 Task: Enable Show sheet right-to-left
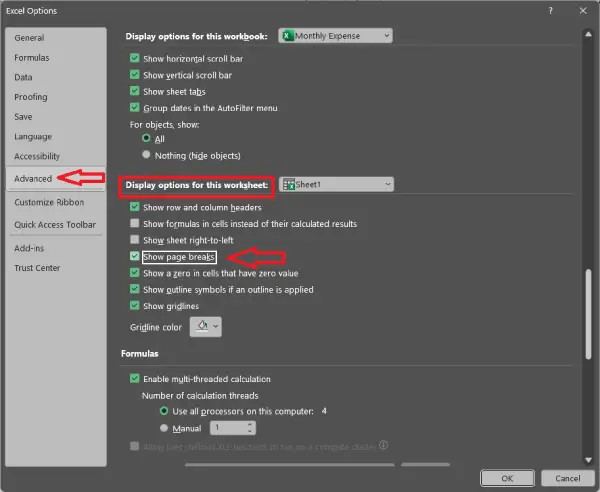click(x=135, y=240)
